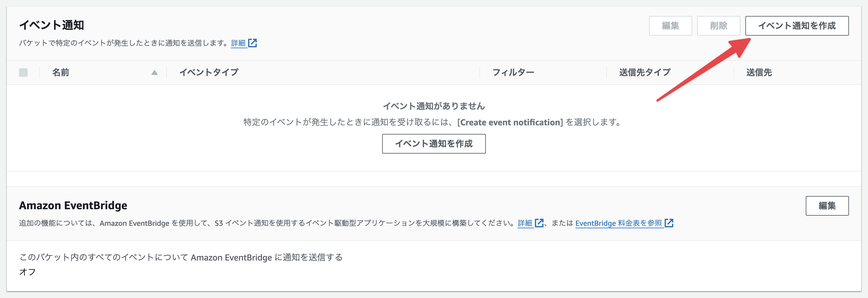The height and width of the screenshot is (298, 868).
Task: Click the イベント通知を作成 button in the empty table
Action: tap(434, 144)
